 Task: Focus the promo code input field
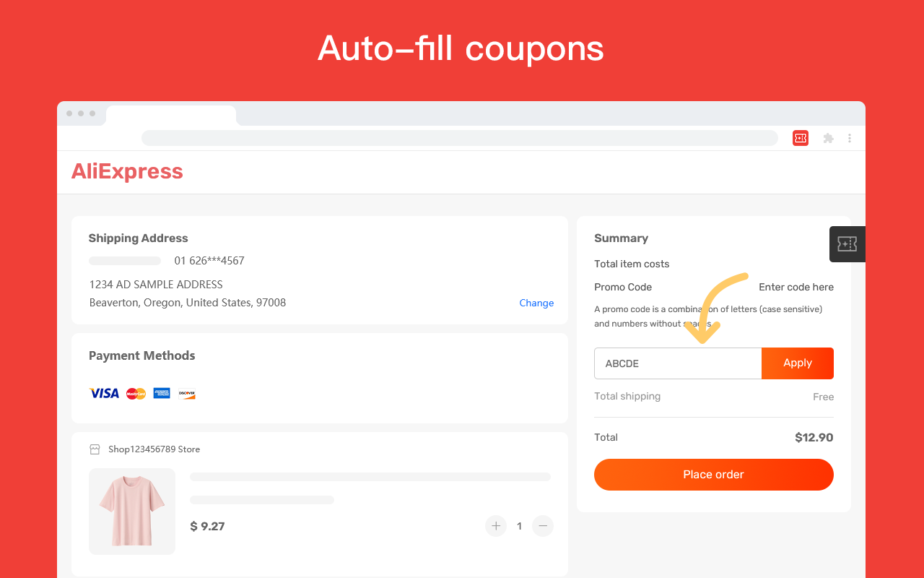[677, 363]
